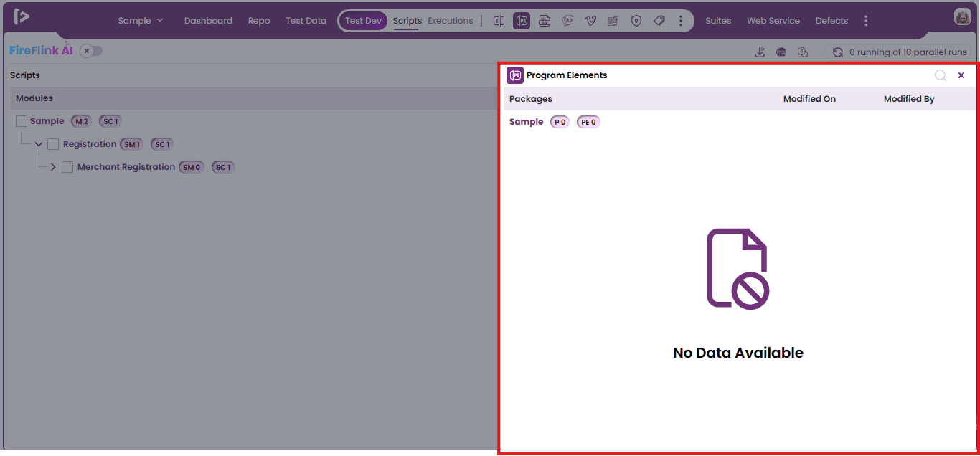This screenshot has width=980, height=456.
Task: Check the Merchant Registration checkbox
Action: point(67,167)
